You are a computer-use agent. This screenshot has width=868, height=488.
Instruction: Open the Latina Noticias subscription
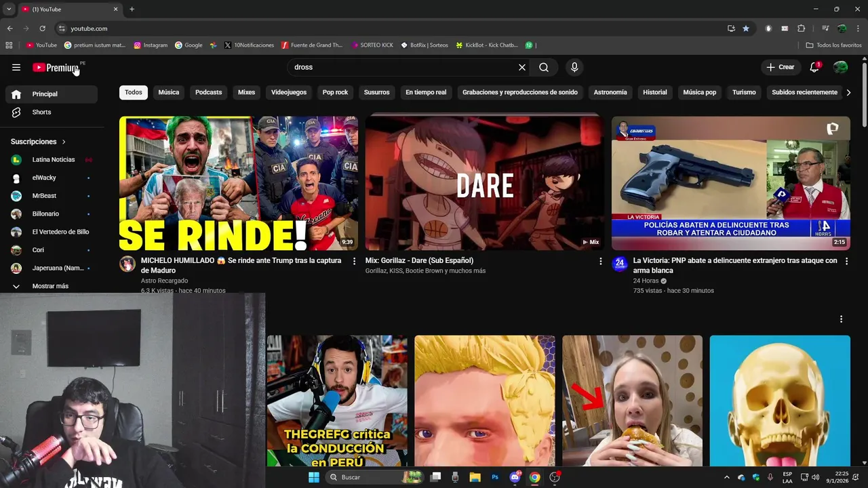tap(52, 159)
